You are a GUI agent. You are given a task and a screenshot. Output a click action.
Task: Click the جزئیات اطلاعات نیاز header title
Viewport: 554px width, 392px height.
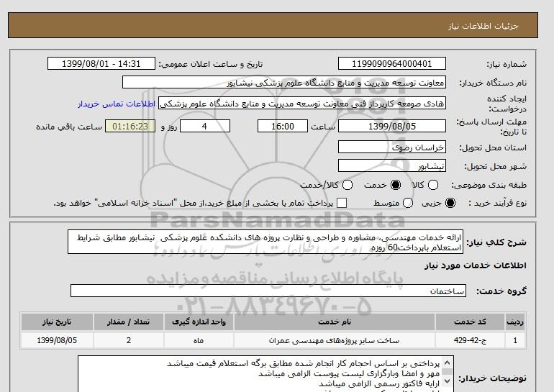pos(483,26)
